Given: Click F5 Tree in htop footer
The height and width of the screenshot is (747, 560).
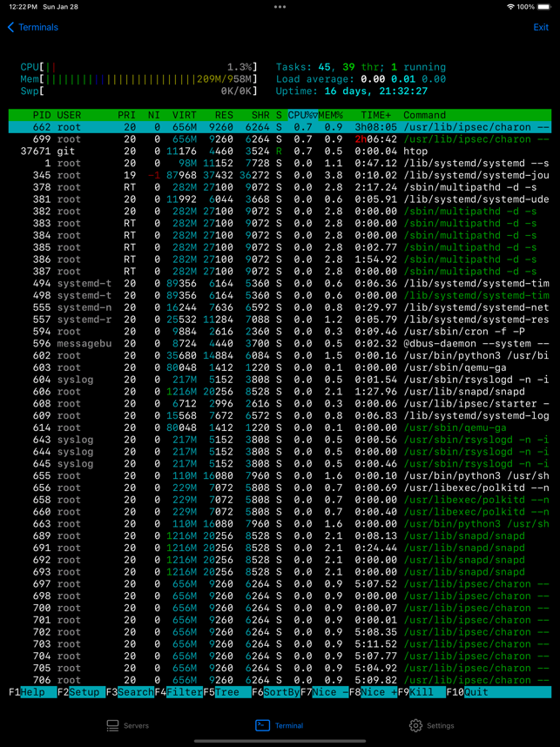Looking at the screenshot, I should (x=227, y=692).
